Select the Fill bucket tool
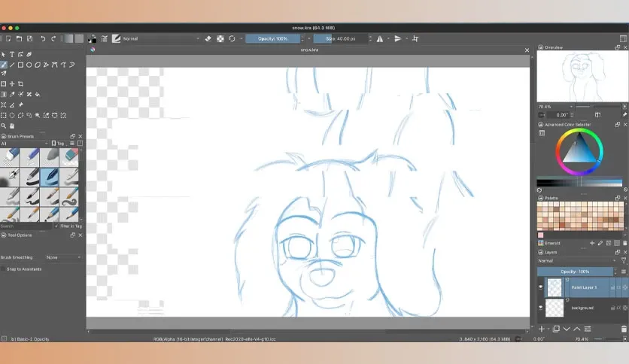Viewport: 629px width, 364px height. 38,94
